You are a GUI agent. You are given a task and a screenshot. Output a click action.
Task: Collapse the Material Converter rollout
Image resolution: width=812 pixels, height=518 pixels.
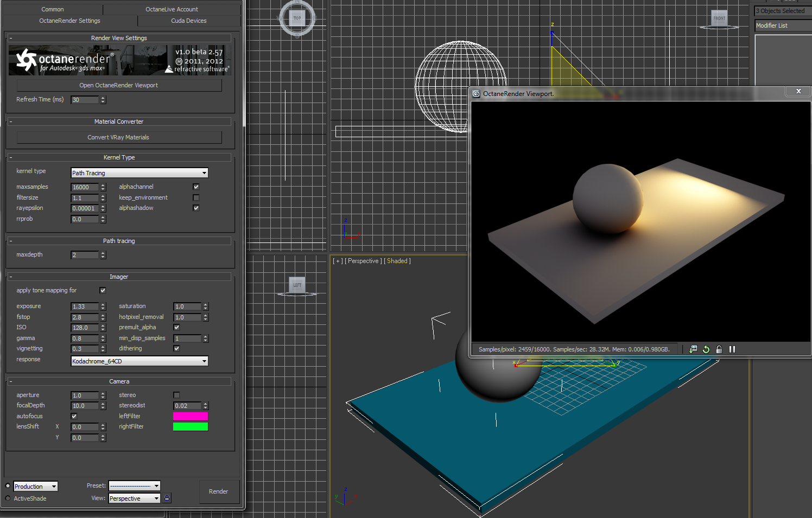coord(119,121)
